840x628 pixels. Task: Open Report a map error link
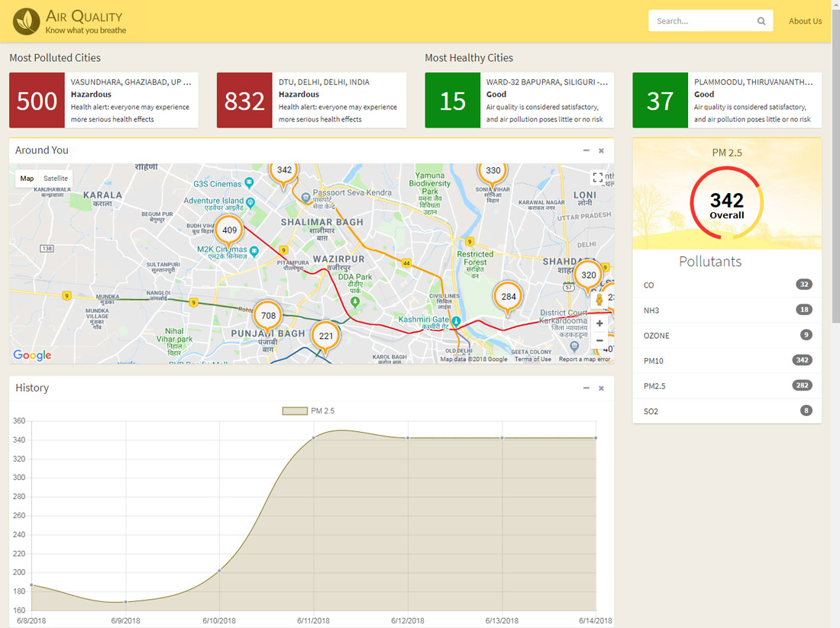click(x=584, y=359)
